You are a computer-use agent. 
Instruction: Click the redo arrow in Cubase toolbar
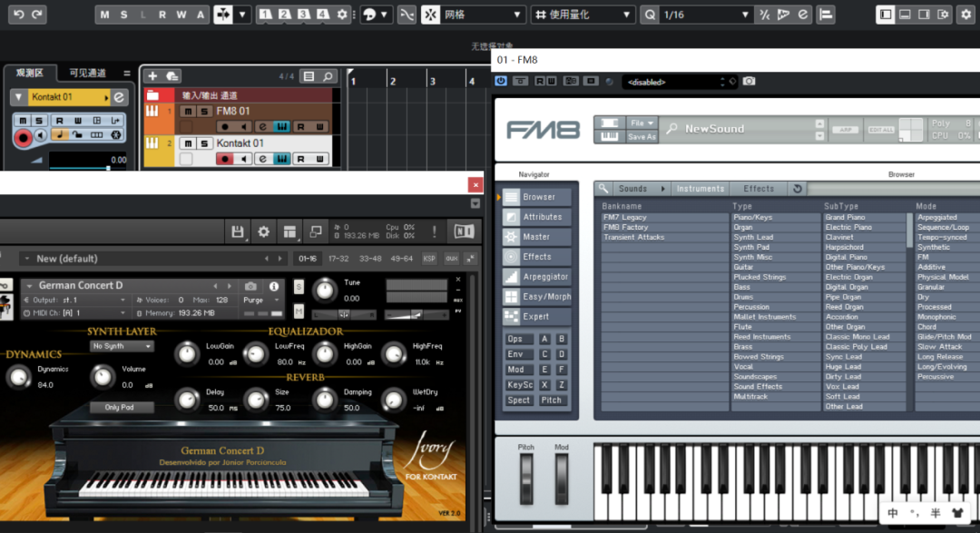(x=37, y=15)
